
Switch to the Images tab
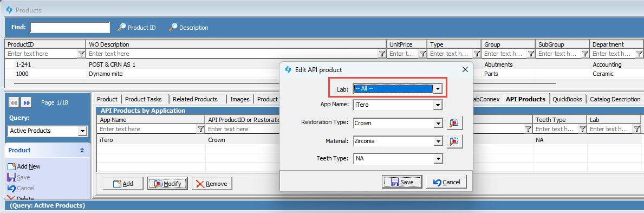(240, 99)
